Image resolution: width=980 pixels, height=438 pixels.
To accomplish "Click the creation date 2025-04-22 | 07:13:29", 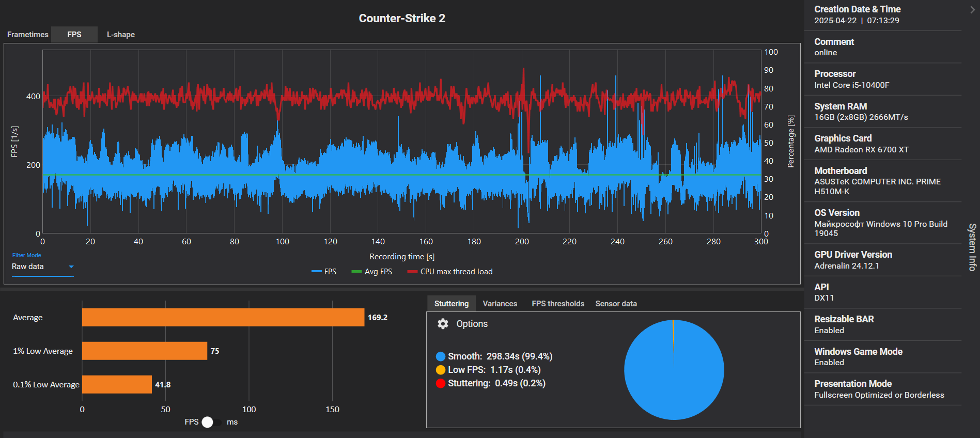I will (x=857, y=21).
